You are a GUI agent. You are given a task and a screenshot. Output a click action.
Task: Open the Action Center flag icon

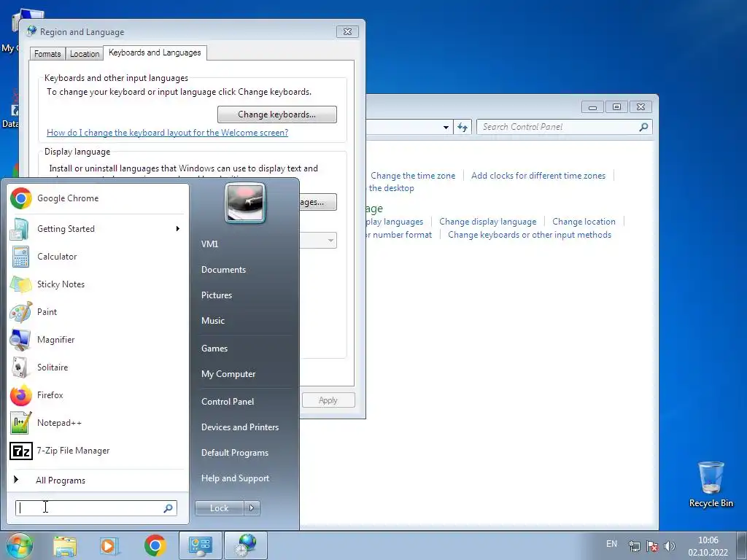652,546
